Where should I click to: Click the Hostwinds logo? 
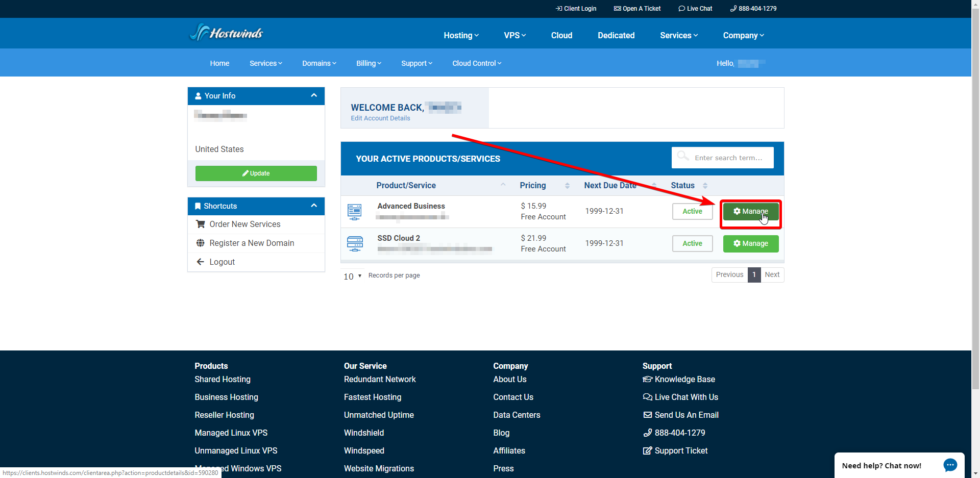click(226, 33)
